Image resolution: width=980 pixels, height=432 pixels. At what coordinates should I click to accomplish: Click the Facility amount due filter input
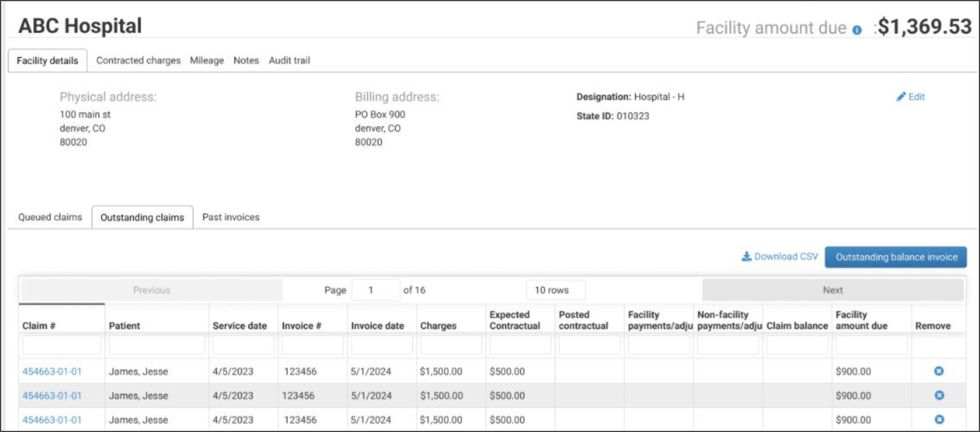[872, 345]
